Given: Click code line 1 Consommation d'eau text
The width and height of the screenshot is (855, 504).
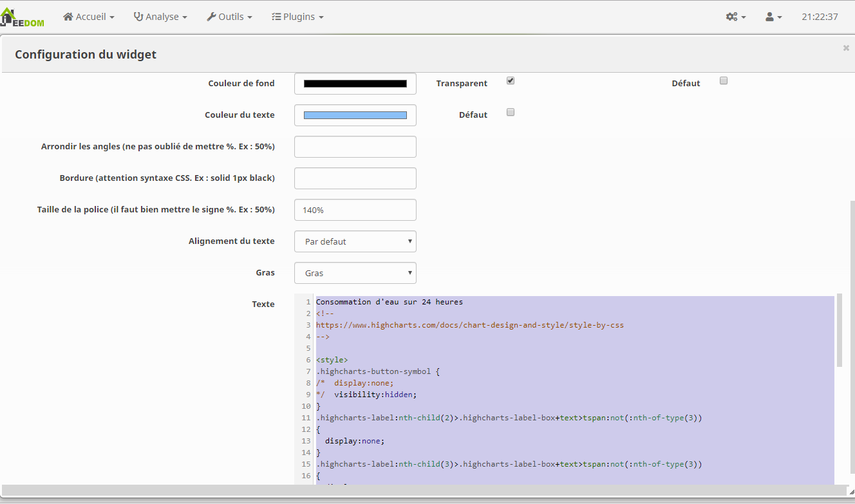Looking at the screenshot, I should tap(390, 302).
